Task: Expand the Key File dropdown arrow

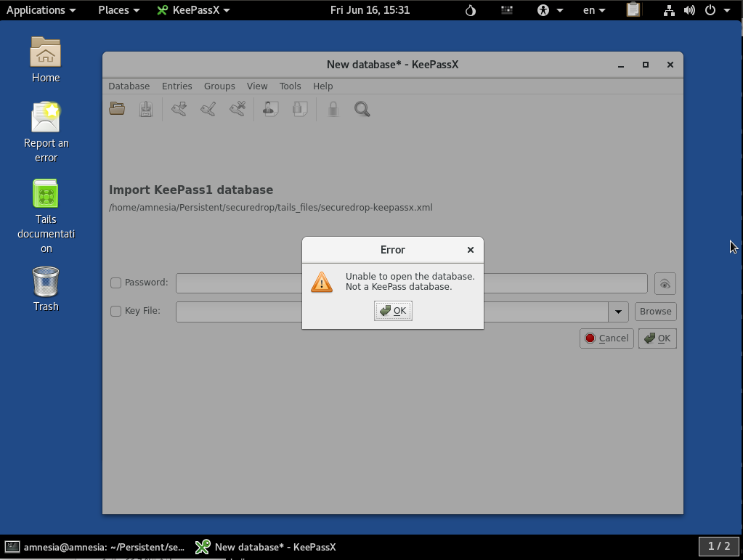Action: 618,311
